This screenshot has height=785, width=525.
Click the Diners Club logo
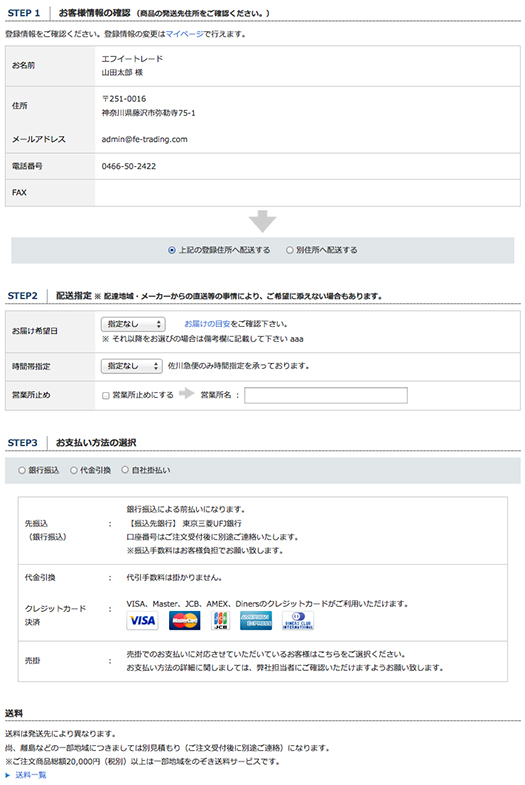[298, 621]
